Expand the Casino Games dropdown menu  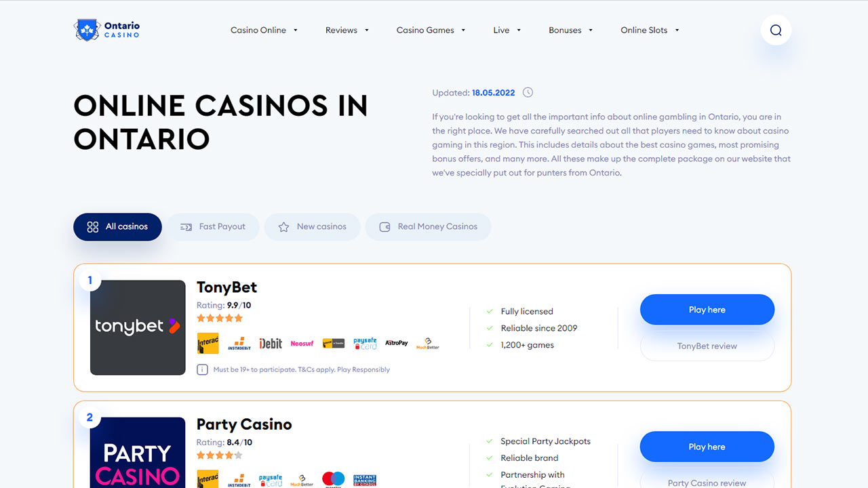click(431, 30)
